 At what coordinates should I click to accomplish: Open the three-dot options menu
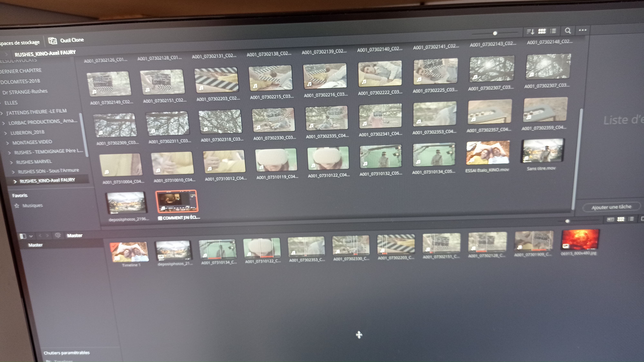[x=582, y=30]
